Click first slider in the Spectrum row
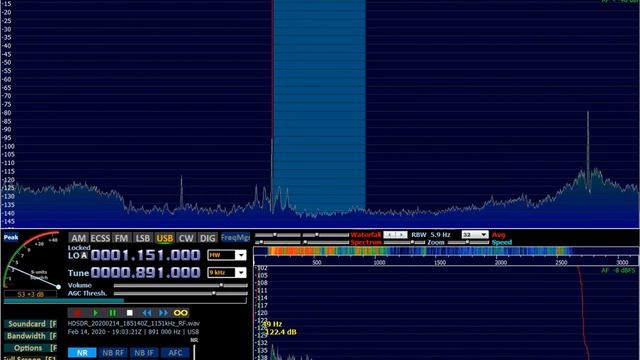Image resolution: width=640 pixels, height=360 pixels. (x=278, y=242)
